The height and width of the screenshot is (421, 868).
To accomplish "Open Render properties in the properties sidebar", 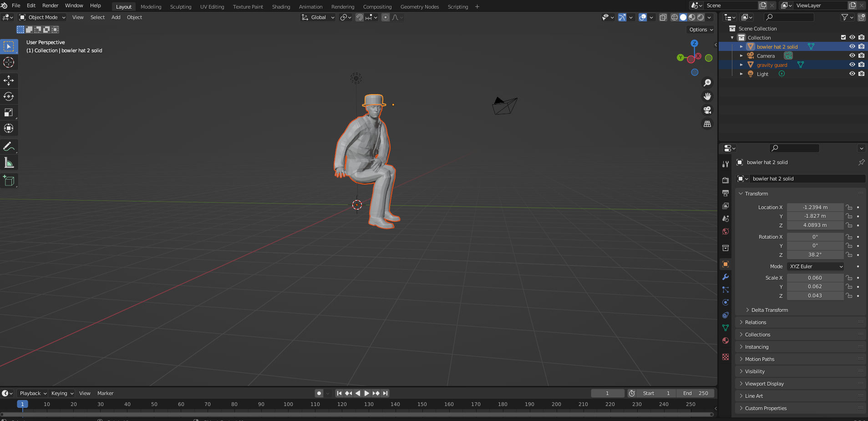I will pos(726,180).
